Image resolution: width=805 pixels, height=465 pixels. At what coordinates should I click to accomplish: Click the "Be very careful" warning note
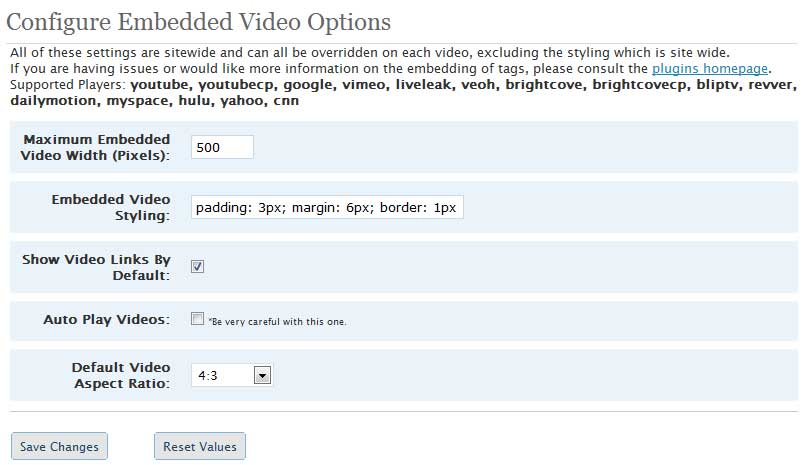pos(277,322)
